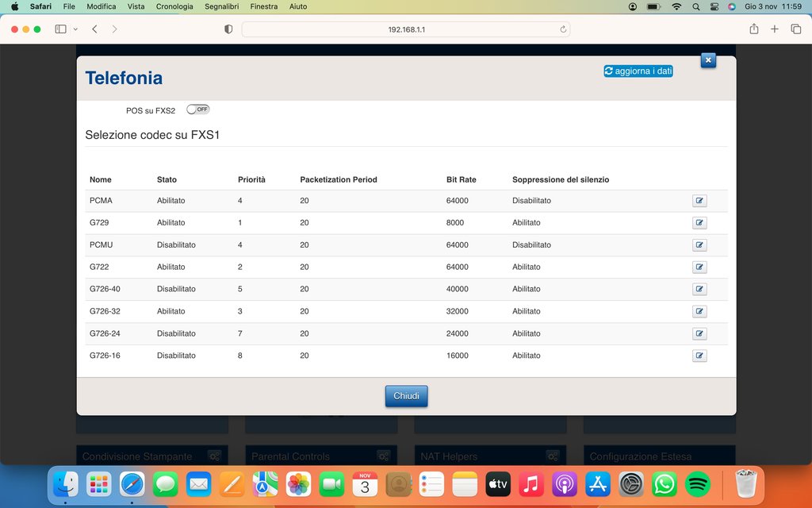This screenshot has width=812, height=508.
Task: Open Mail from the Dock
Action: tap(199, 485)
